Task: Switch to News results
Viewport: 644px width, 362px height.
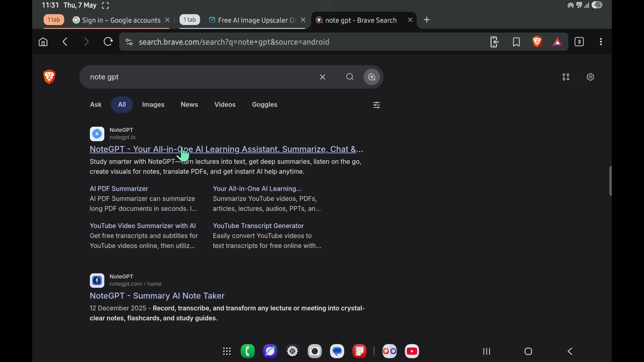Action: (x=190, y=105)
